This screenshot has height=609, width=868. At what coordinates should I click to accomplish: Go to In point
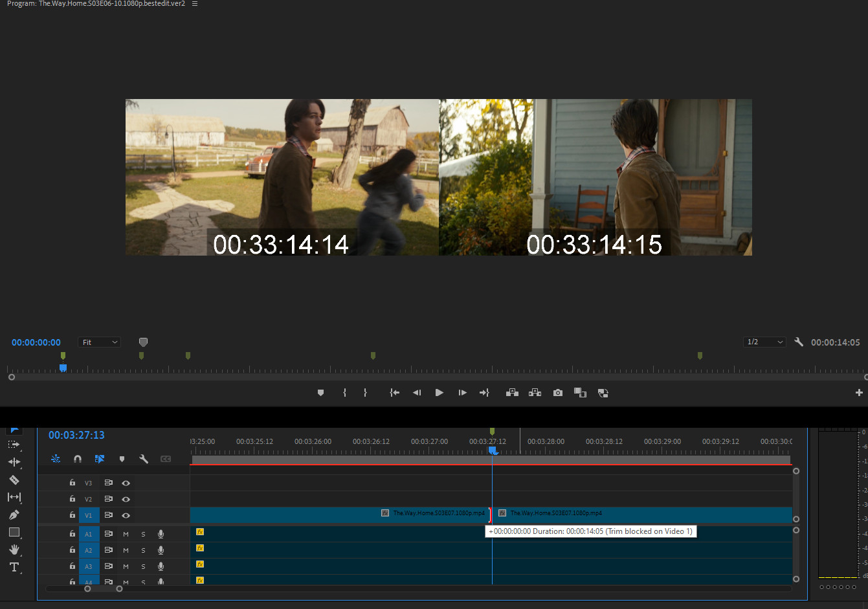pos(394,393)
